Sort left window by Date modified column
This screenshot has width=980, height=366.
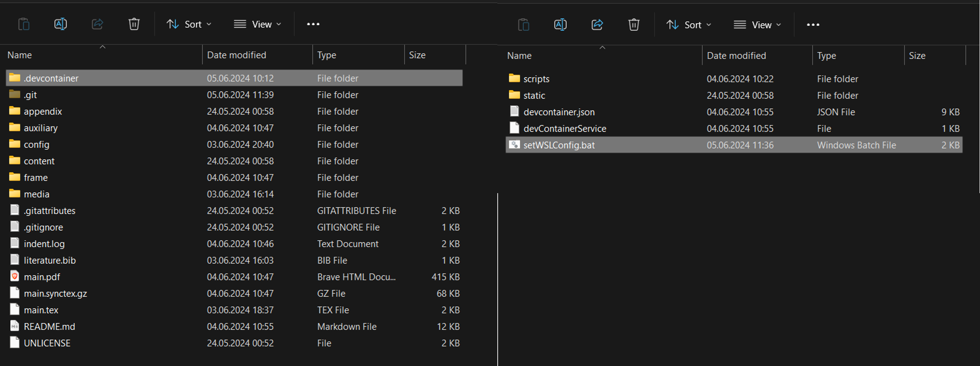236,55
